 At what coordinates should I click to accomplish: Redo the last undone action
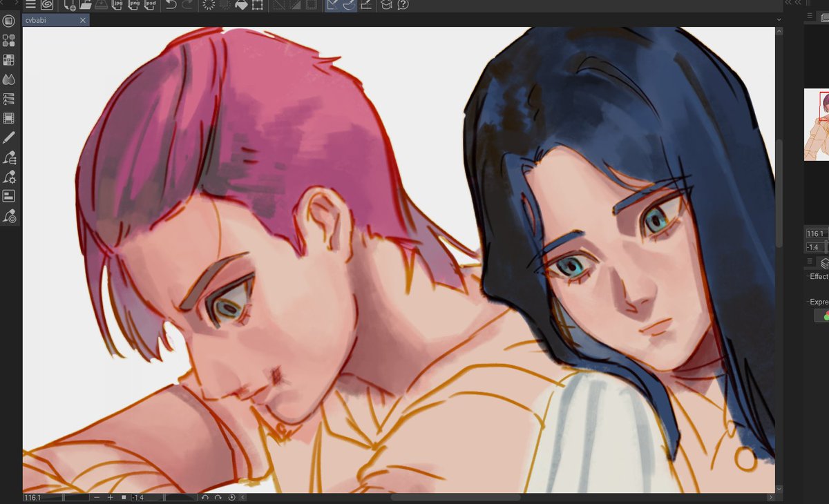pyautogui.click(x=187, y=5)
